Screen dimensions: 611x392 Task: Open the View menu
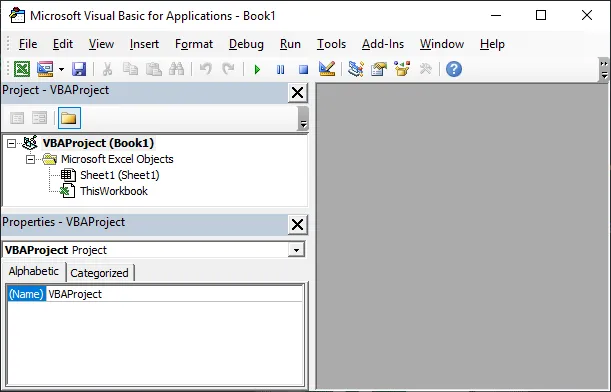[101, 44]
